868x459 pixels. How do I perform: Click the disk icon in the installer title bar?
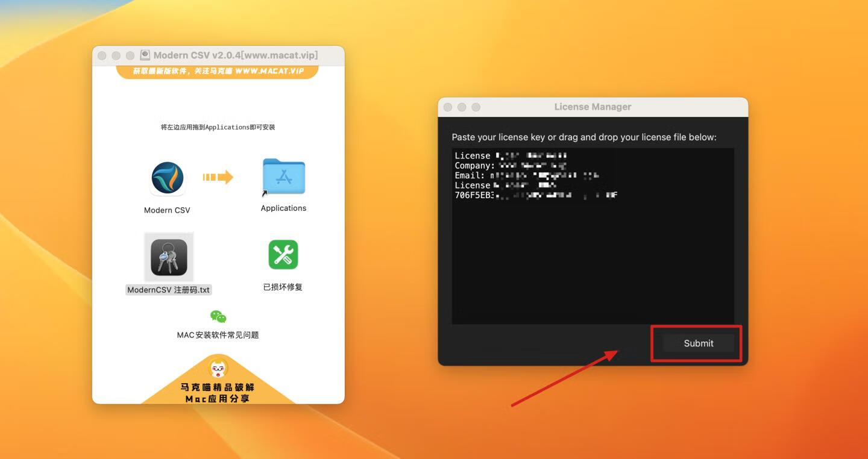(145, 55)
